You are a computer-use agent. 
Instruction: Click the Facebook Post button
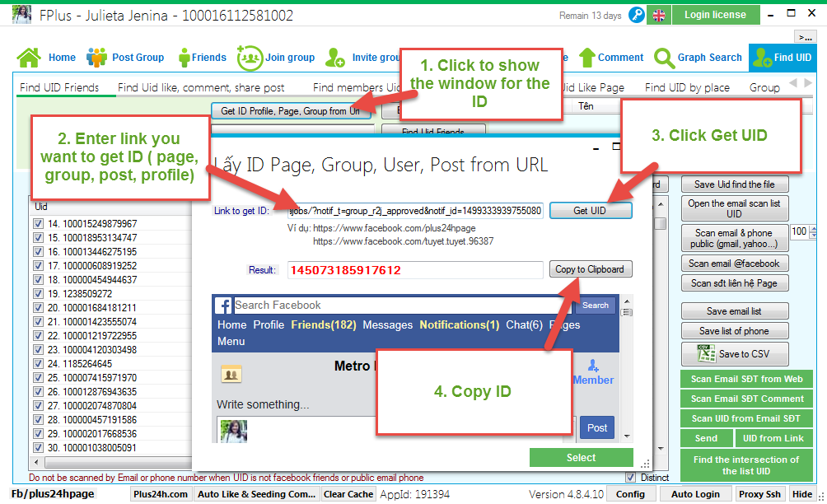[x=597, y=427]
